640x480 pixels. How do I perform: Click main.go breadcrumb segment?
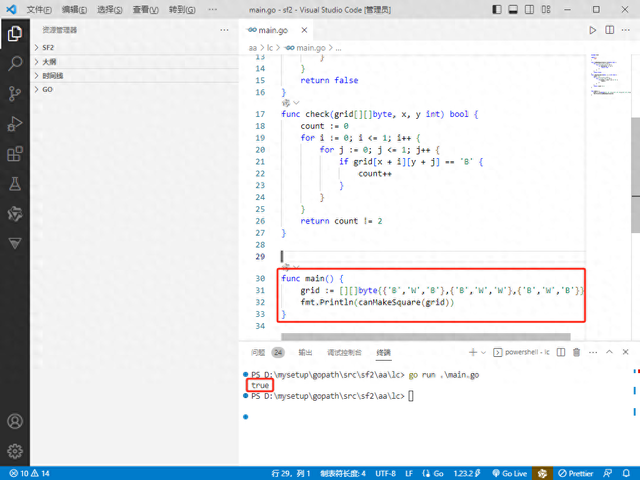(x=310, y=48)
